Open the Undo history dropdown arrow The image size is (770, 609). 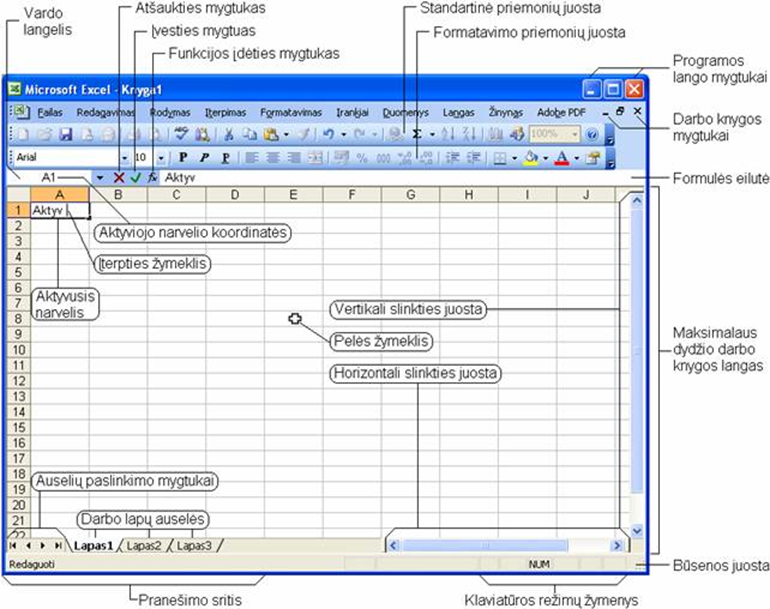(x=344, y=134)
